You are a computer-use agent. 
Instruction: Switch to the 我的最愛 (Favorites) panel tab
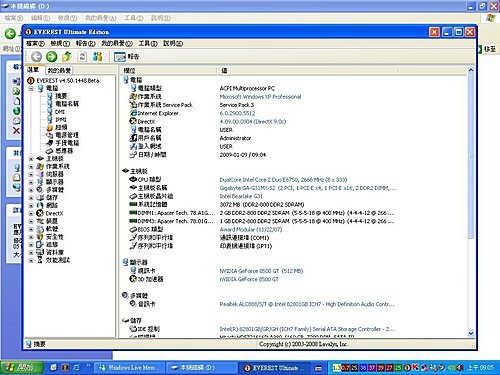(x=59, y=70)
